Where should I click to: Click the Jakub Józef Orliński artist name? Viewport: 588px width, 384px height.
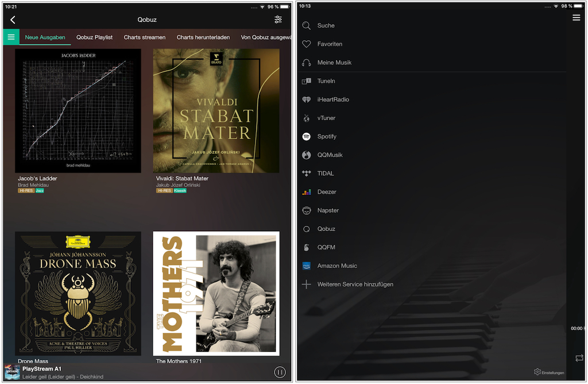coord(178,185)
